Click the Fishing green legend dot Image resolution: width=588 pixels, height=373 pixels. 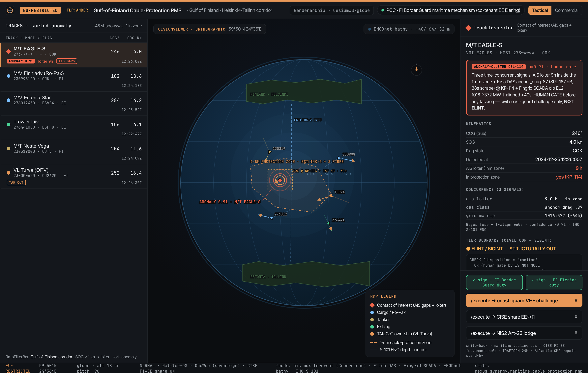pyautogui.click(x=372, y=327)
